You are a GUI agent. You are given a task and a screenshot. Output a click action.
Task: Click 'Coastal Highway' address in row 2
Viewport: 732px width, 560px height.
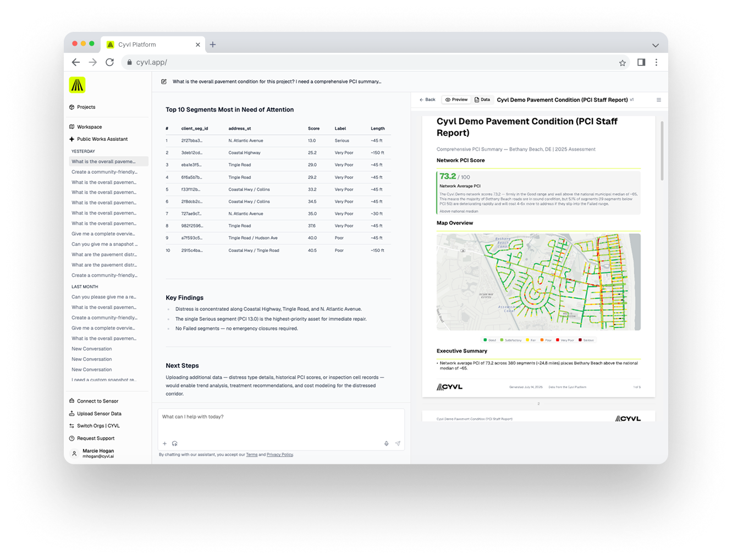(x=245, y=153)
